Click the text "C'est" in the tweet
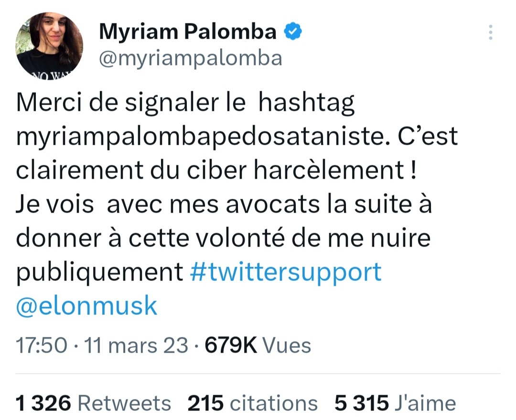The width and height of the screenshot is (516, 420). [432, 137]
